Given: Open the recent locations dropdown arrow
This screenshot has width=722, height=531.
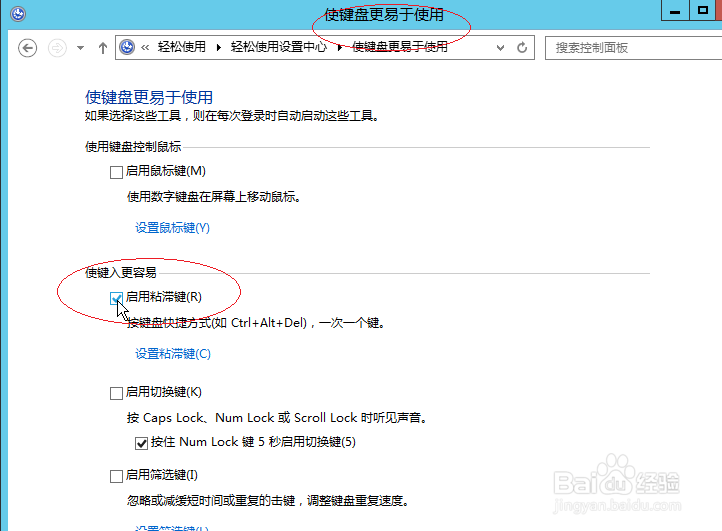Looking at the screenshot, I should point(81,48).
